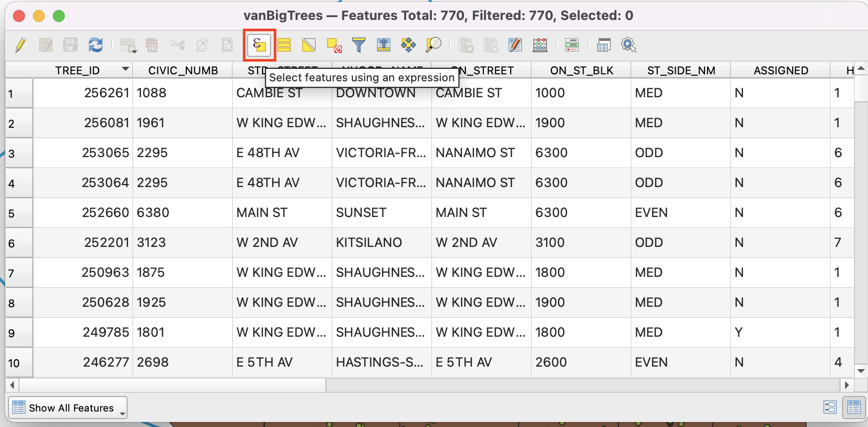Reload the attribute table
The width and height of the screenshot is (868, 427).
point(95,45)
